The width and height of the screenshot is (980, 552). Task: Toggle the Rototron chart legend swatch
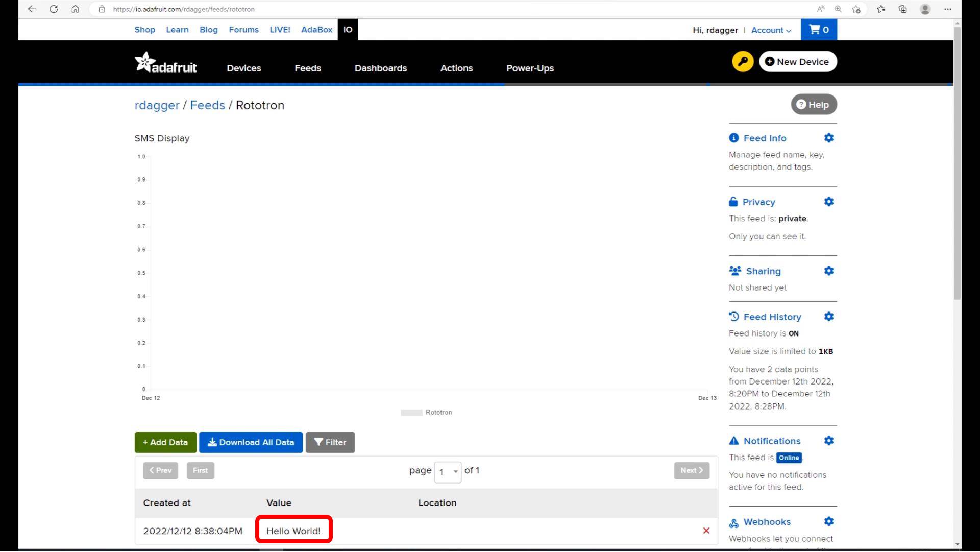[411, 413]
